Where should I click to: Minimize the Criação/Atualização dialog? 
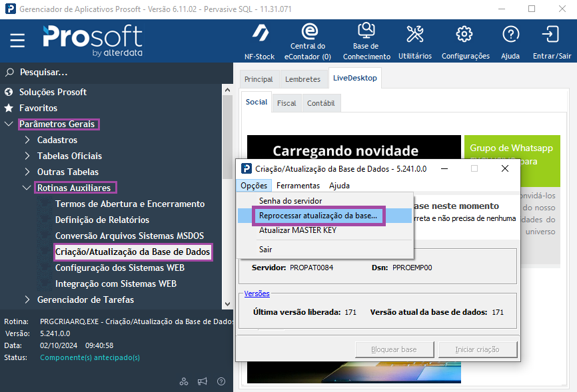(444, 168)
